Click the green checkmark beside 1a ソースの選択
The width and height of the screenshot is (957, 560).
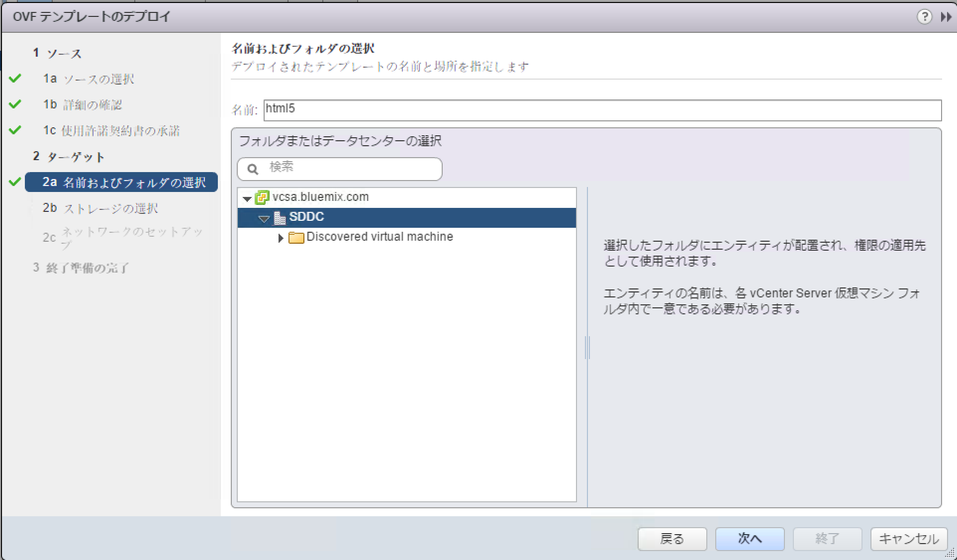click(15, 78)
